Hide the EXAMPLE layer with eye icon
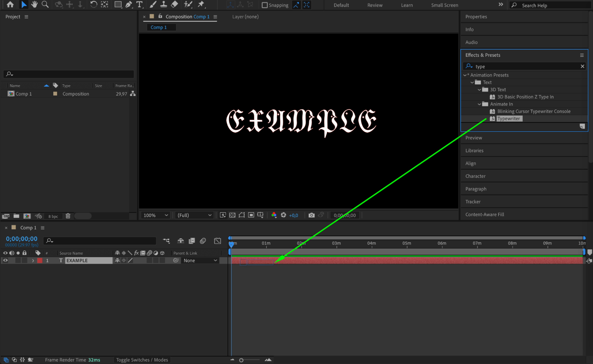The height and width of the screenshot is (364, 593). (5, 260)
